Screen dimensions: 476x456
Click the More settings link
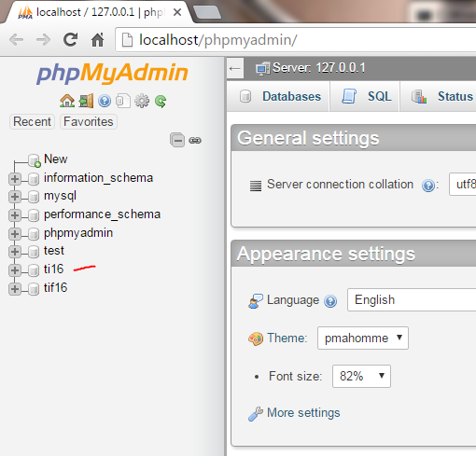point(303,413)
